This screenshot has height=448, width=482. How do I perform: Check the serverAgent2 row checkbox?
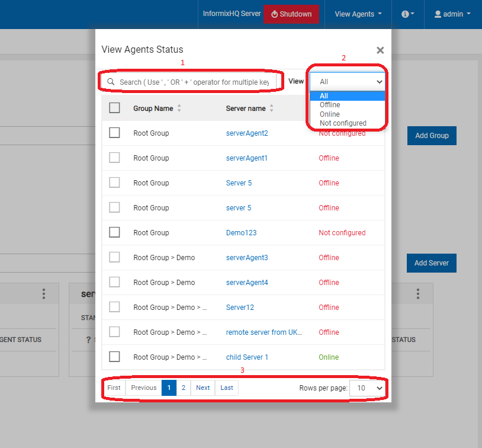115,133
